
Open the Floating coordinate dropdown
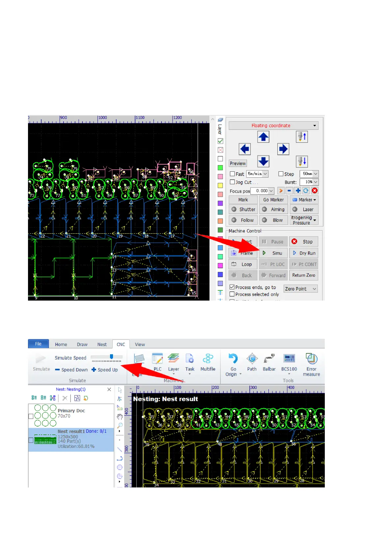pos(273,126)
